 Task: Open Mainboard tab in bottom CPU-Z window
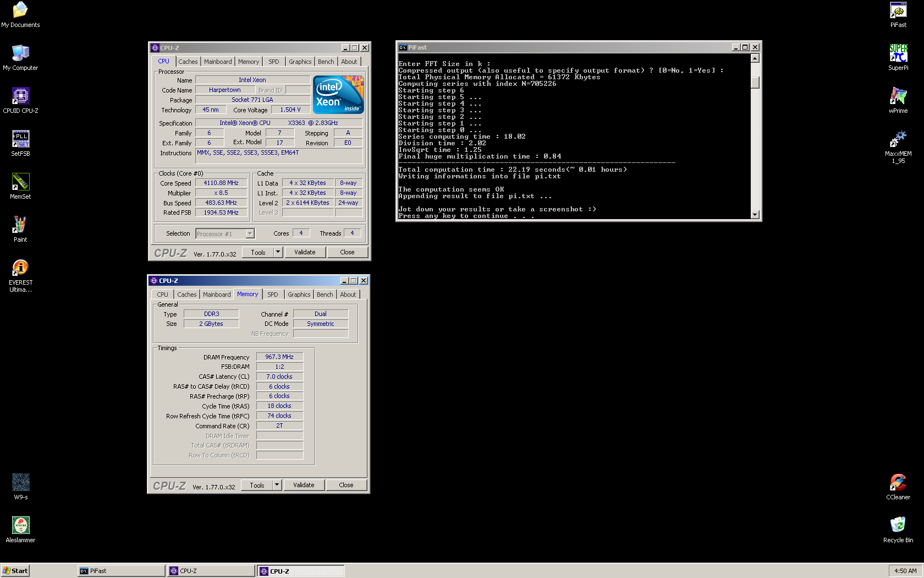click(217, 295)
